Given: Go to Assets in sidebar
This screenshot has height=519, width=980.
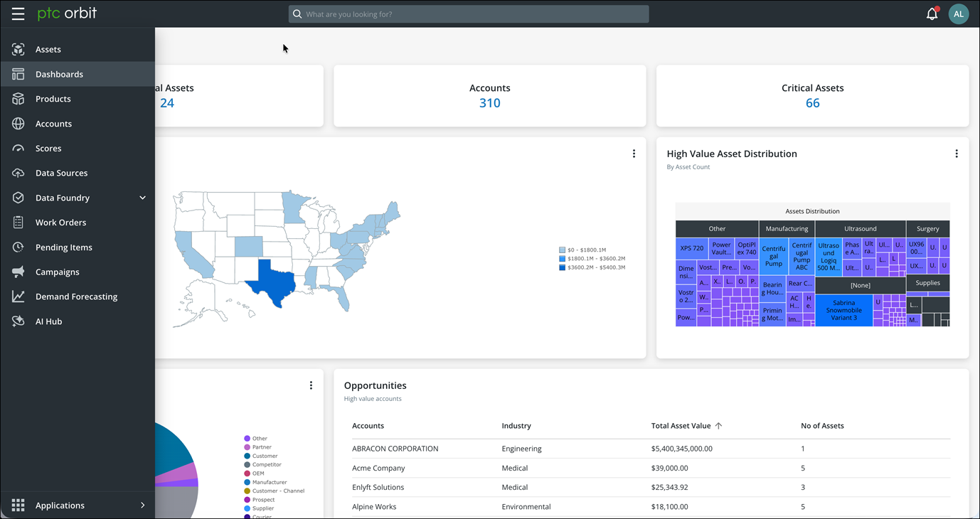Looking at the screenshot, I should [x=78, y=49].
